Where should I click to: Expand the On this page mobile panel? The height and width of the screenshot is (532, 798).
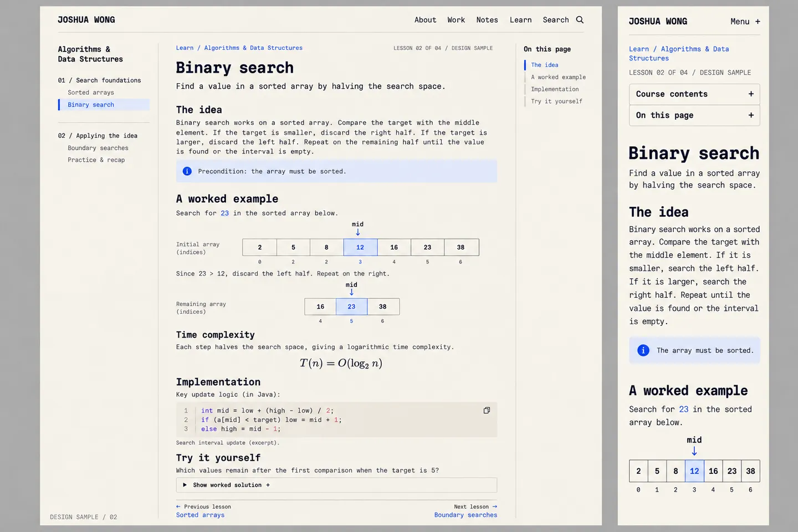click(694, 115)
